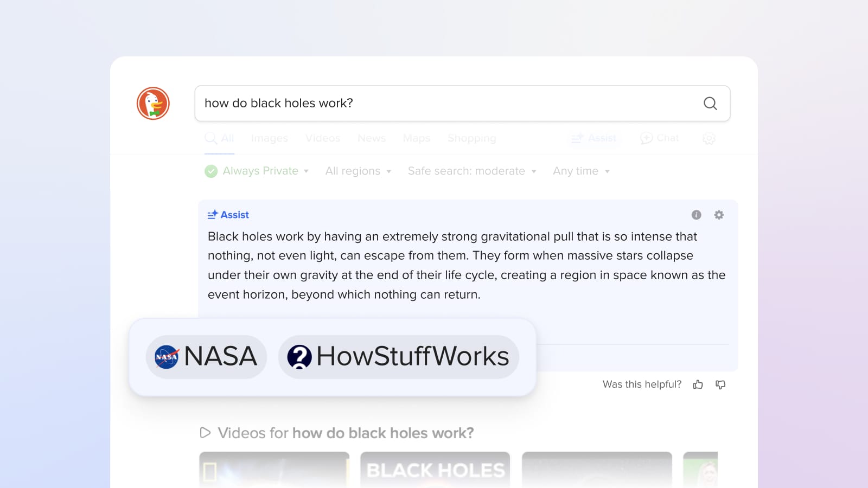Expand the Always Private dropdown
Image resolution: width=868 pixels, height=488 pixels.
(x=306, y=171)
